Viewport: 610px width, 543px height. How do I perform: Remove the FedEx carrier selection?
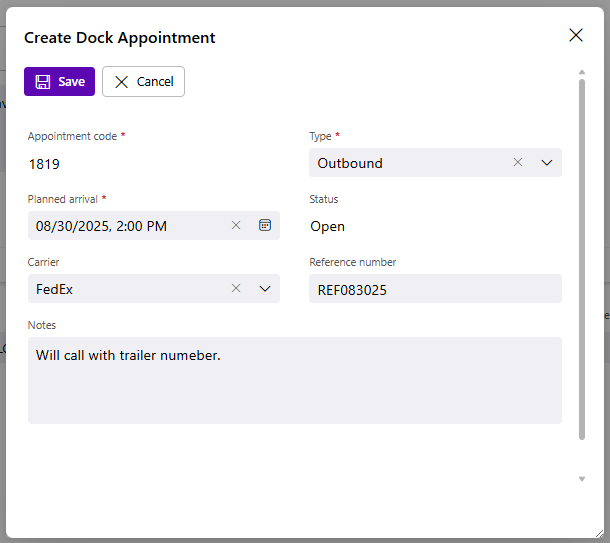[236, 289]
